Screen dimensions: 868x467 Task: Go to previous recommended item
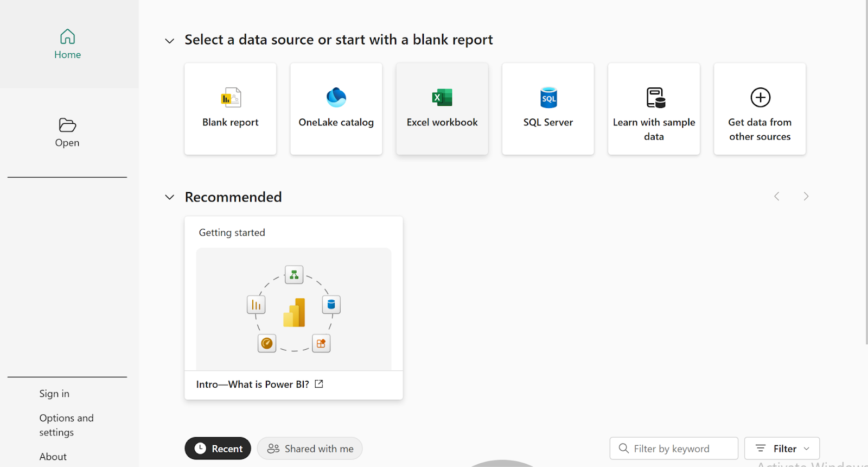coord(777,196)
